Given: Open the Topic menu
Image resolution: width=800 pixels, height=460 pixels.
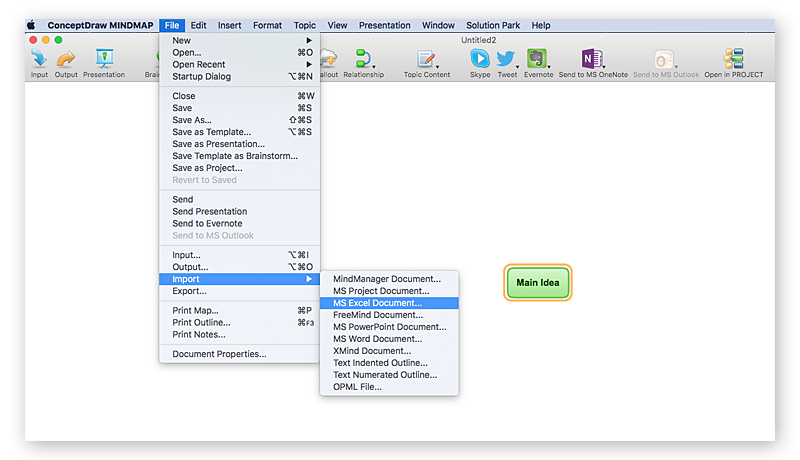Looking at the screenshot, I should click(x=305, y=25).
